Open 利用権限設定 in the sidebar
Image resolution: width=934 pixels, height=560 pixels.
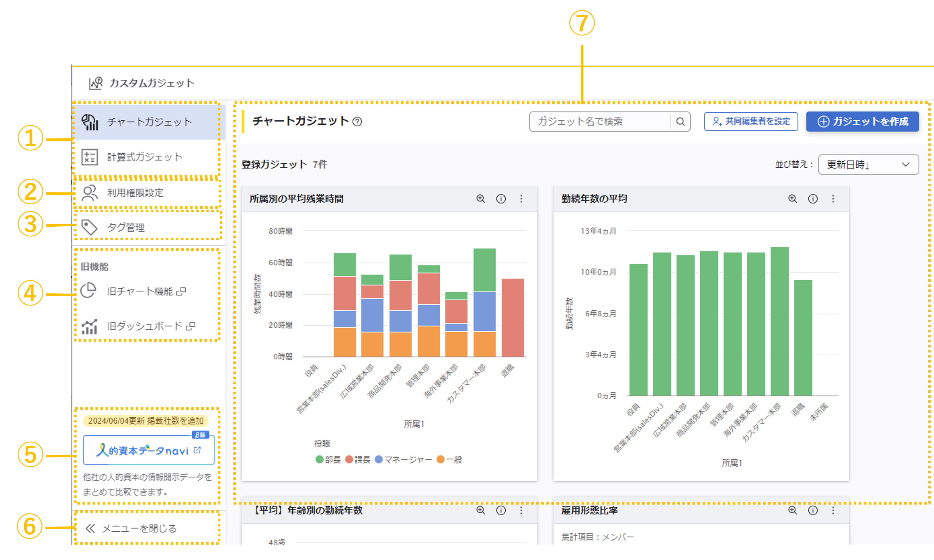(135, 192)
